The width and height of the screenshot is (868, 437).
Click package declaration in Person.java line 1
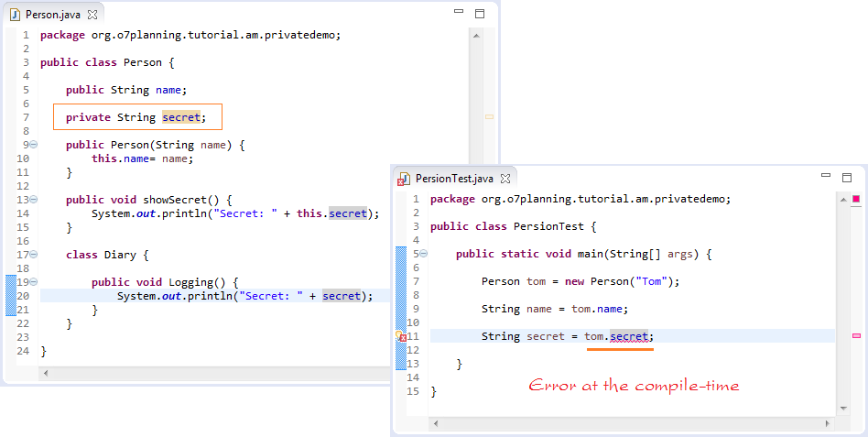[x=190, y=35]
